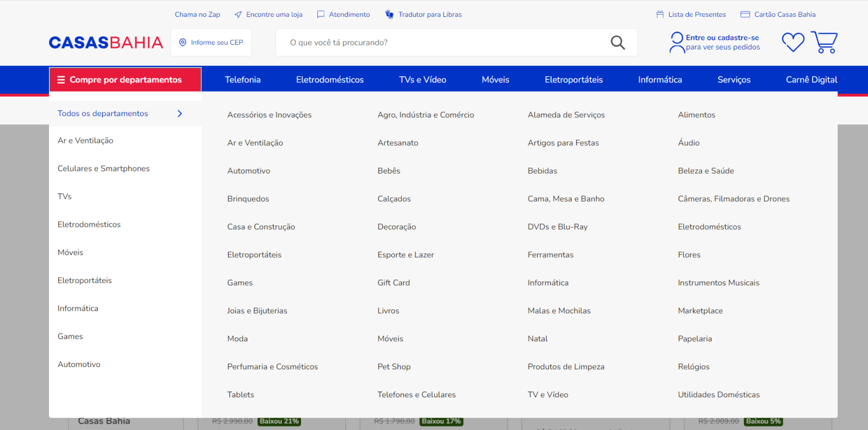Open Tradutor para Libras accessibility tool
Screen dimensions: 868x430
click(x=423, y=15)
